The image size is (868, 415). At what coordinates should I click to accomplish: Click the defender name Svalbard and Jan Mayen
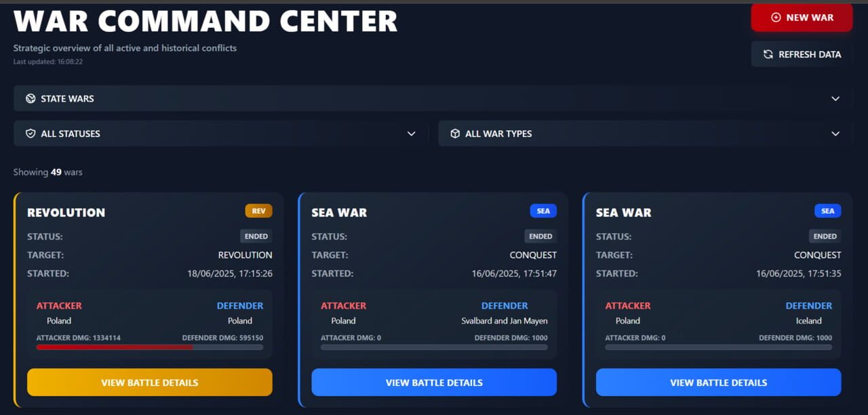coord(505,320)
